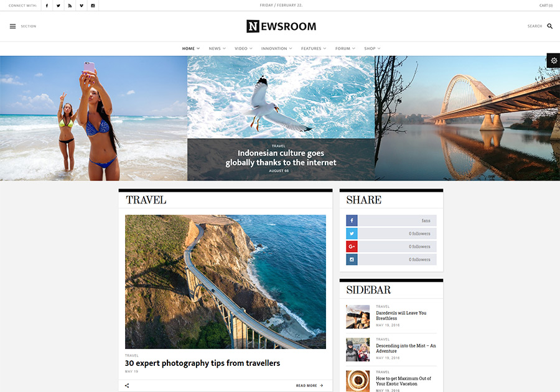
Task: Click the Read More link
Action: click(x=309, y=386)
